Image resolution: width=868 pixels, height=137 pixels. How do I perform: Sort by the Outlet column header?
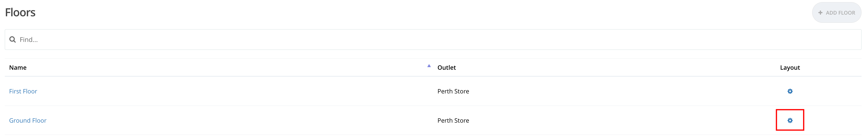[446, 68]
